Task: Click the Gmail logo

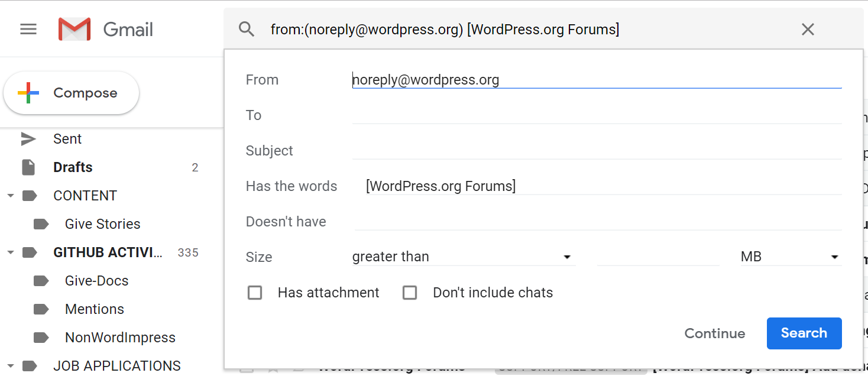Action: point(106,29)
